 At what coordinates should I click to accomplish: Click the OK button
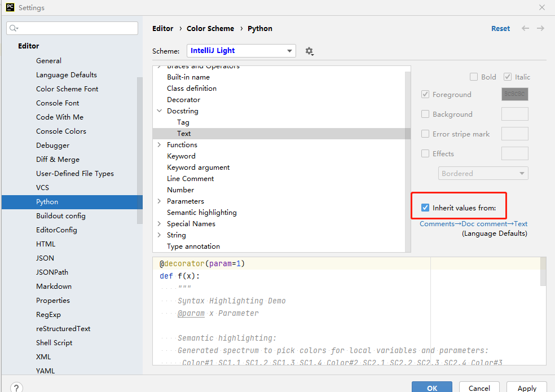pos(432,387)
